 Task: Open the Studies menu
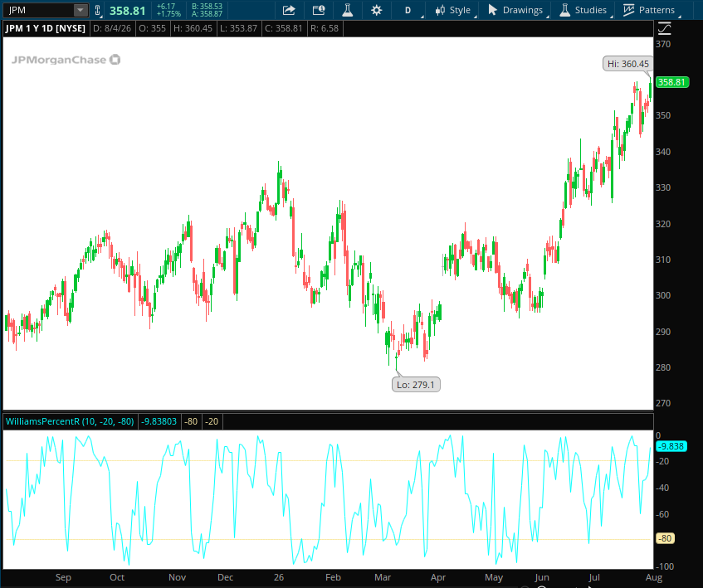(584, 10)
